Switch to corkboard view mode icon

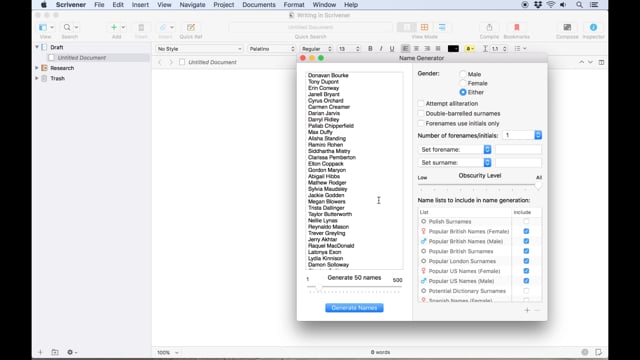coord(424,27)
